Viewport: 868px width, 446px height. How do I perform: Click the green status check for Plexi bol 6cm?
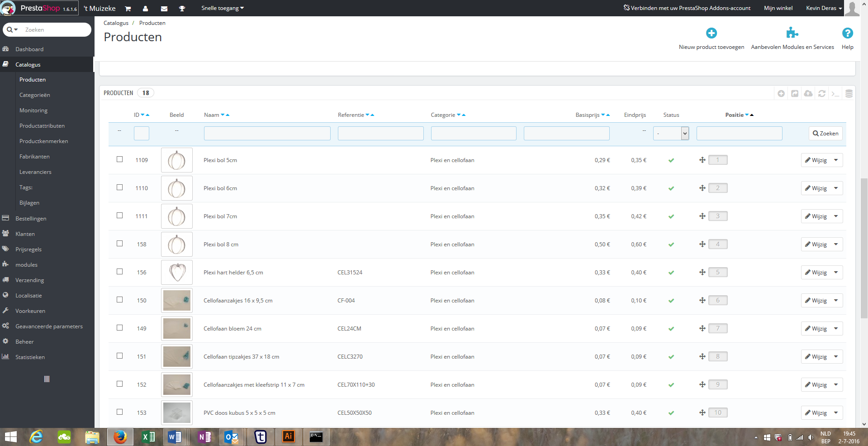[671, 188]
